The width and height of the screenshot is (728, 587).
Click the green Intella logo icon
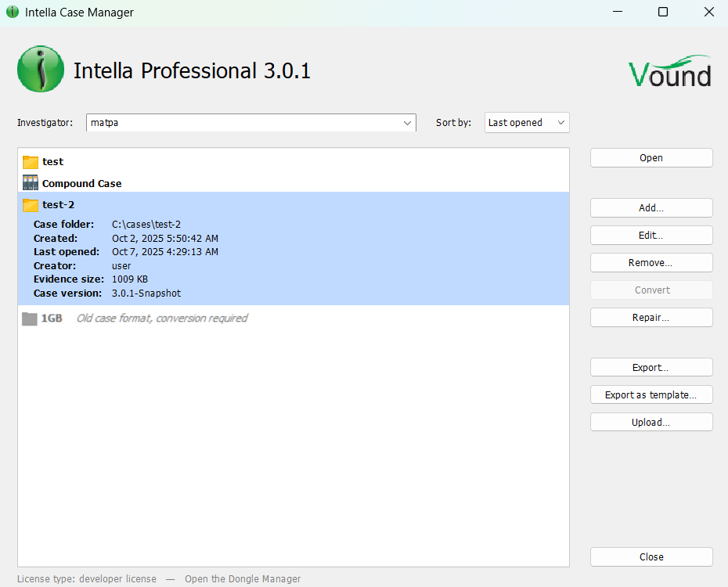(41, 70)
